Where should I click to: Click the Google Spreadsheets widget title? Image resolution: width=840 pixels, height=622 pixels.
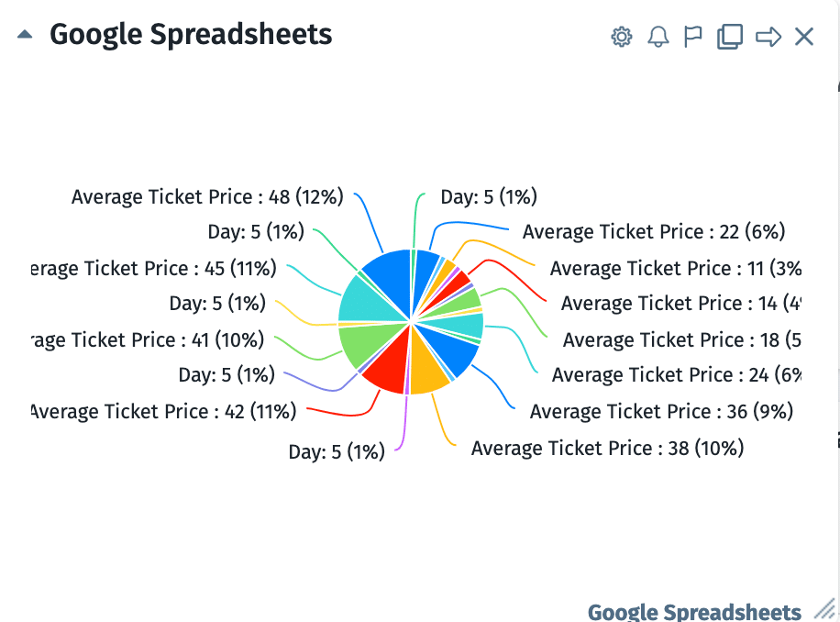click(191, 35)
